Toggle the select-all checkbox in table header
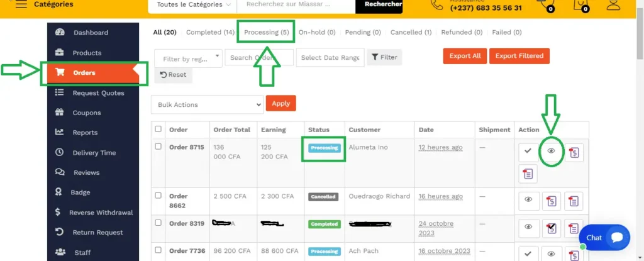Viewport: 644px width, 261px height. point(158,130)
